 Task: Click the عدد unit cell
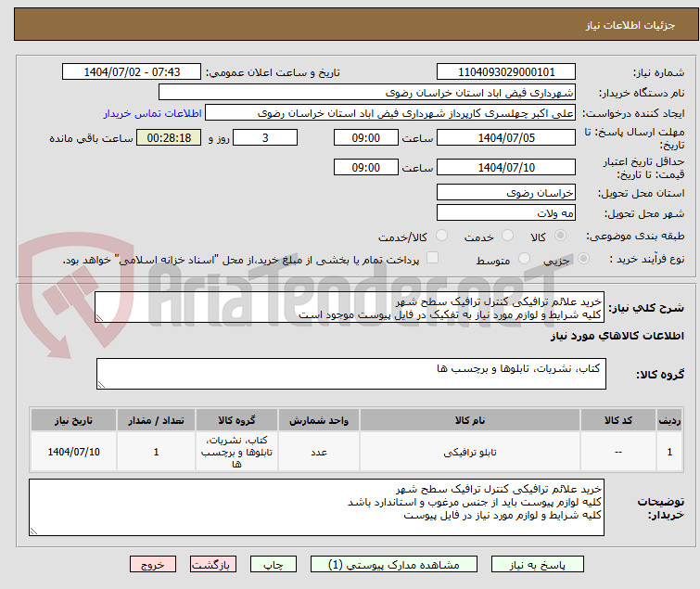319,452
